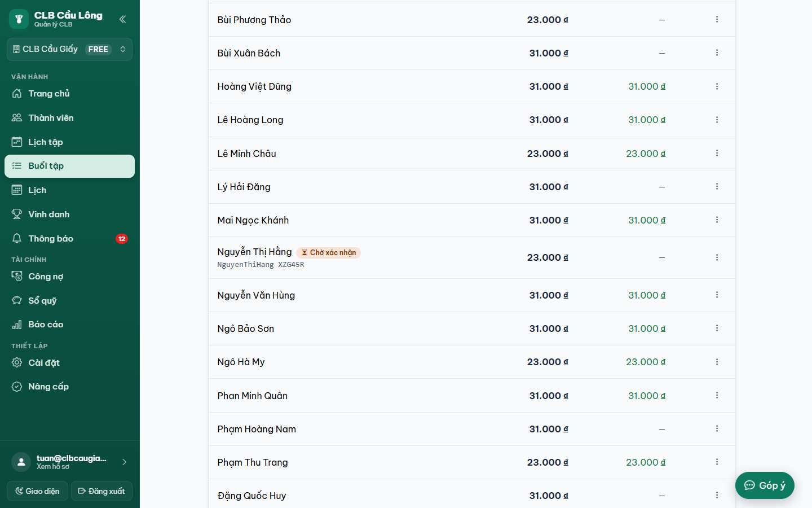Click the CLB Cầu Lông shuttlecock logo

[x=19, y=19]
